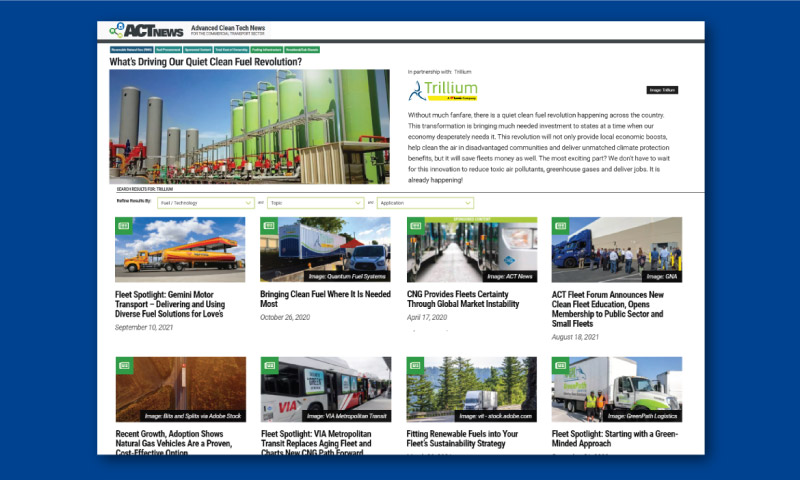
Task: Select the Fueling Infrastructure tag
Action: [x=267, y=50]
